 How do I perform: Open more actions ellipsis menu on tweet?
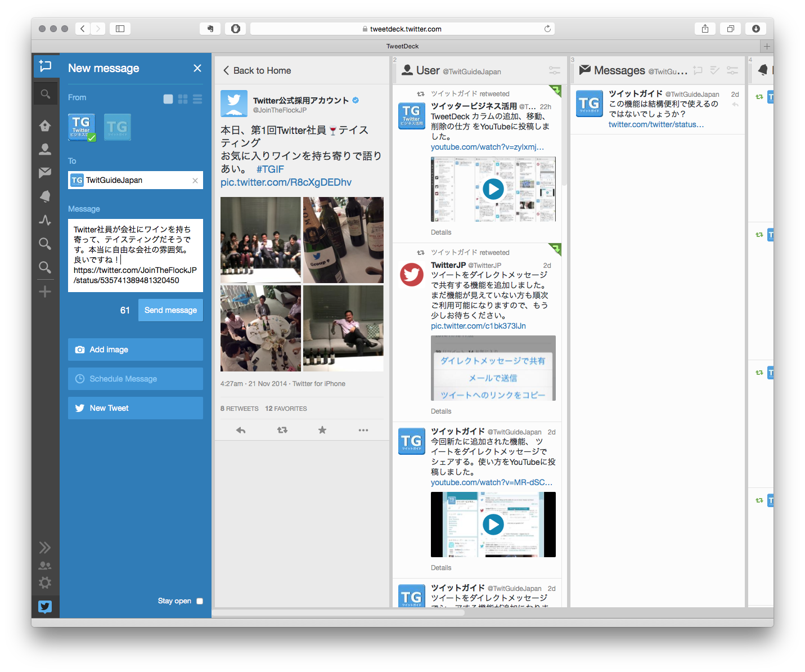[363, 430]
